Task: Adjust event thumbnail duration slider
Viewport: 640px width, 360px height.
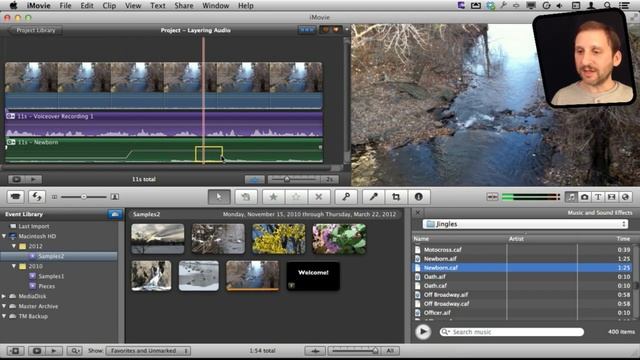Action: click(375, 351)
